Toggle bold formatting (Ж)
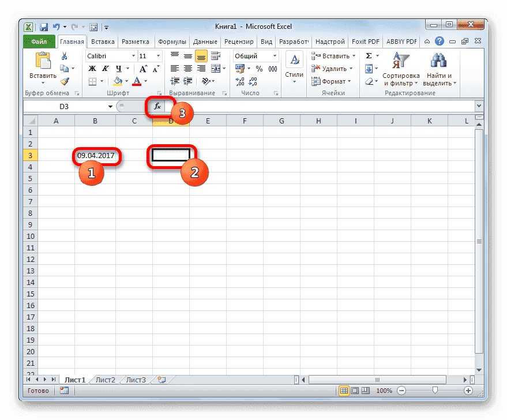This screenshot has height=420, width=507. [x=93, y=68]
